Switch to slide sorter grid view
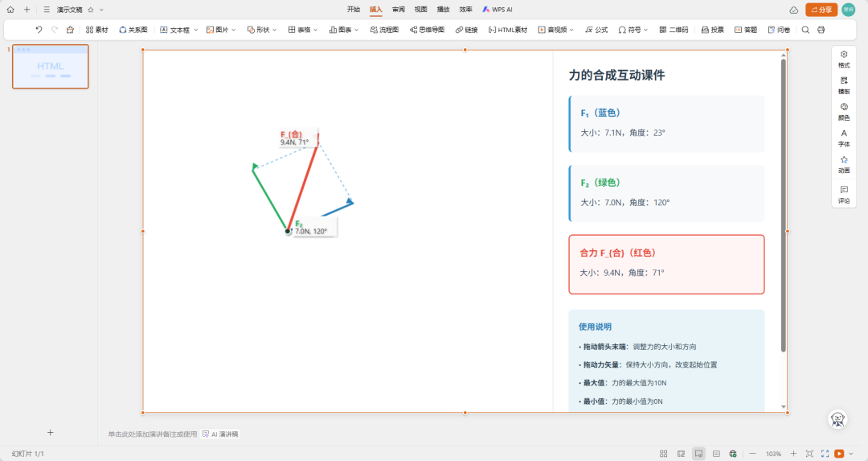This screenshot has height=461, width=868. pos(663,454)
